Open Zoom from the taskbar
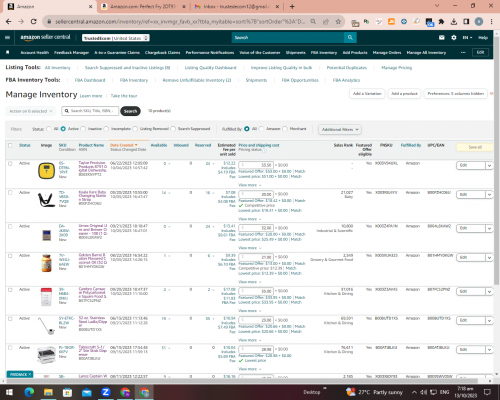Viewport: 500px width, 400px height. click(106, 392)
